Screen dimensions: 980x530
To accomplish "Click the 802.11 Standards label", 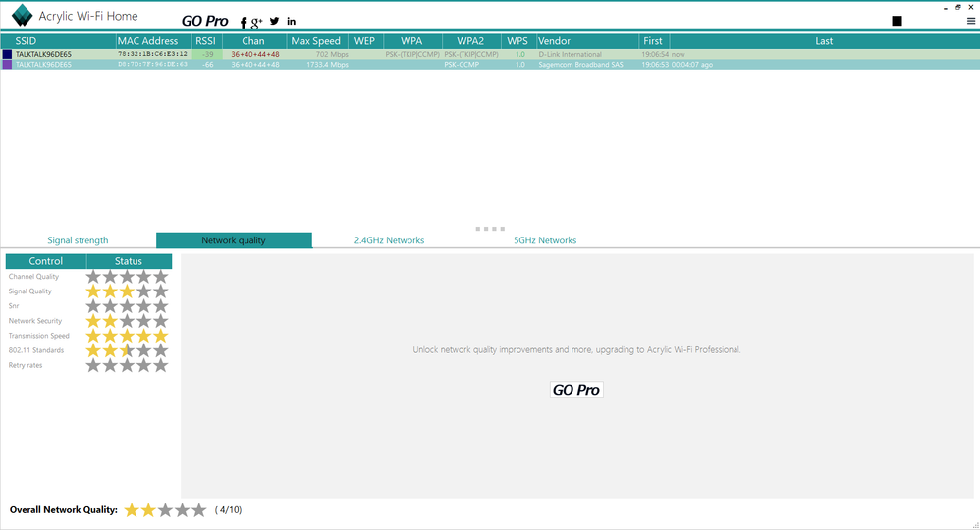I will click(x=36, y=350).
